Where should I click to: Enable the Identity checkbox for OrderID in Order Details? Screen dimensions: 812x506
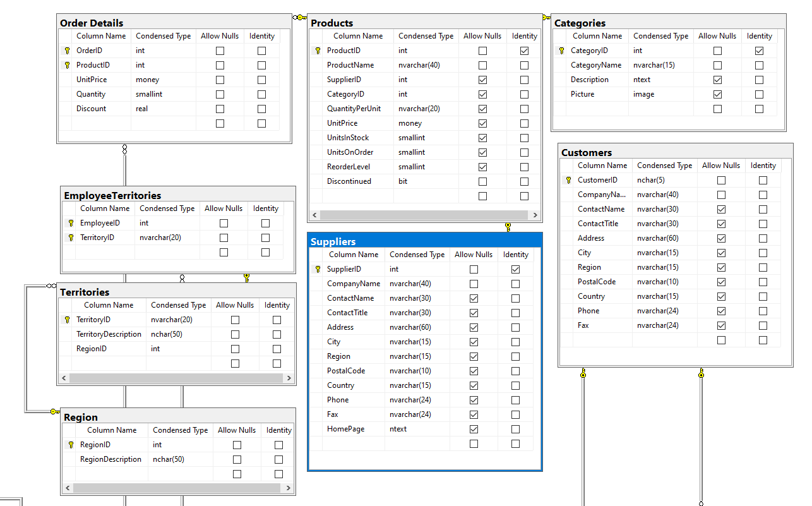click(x=261, y=51)
